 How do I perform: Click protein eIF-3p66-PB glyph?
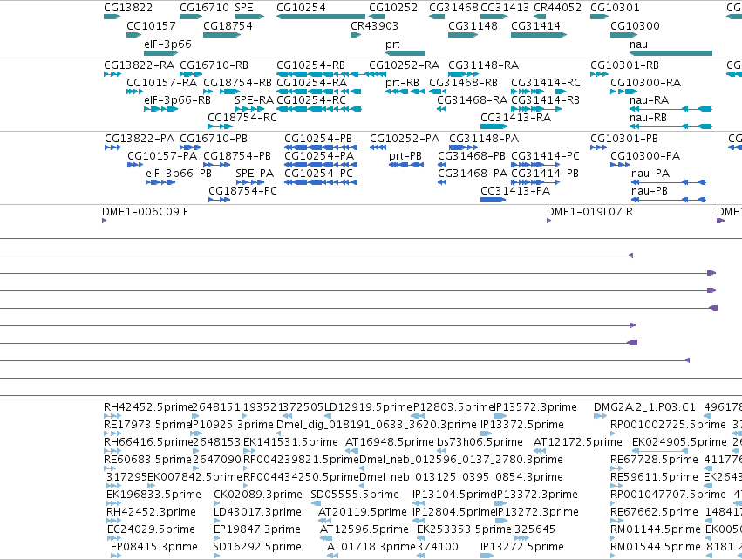[160, 182]
